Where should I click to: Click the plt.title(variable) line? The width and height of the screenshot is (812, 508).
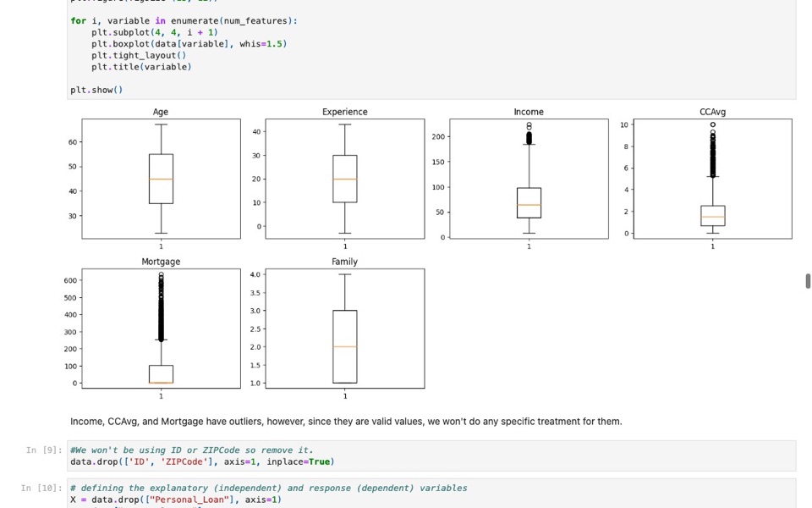(141, 66)
